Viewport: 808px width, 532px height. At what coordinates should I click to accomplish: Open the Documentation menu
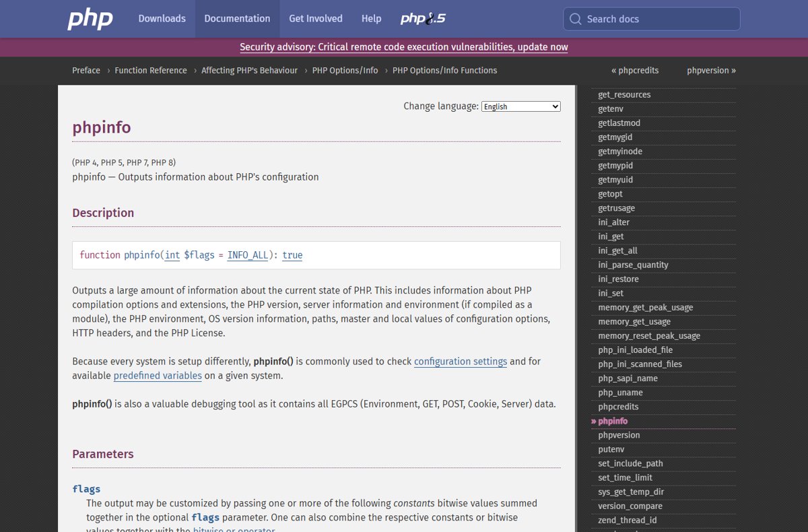tap(237, 19)
